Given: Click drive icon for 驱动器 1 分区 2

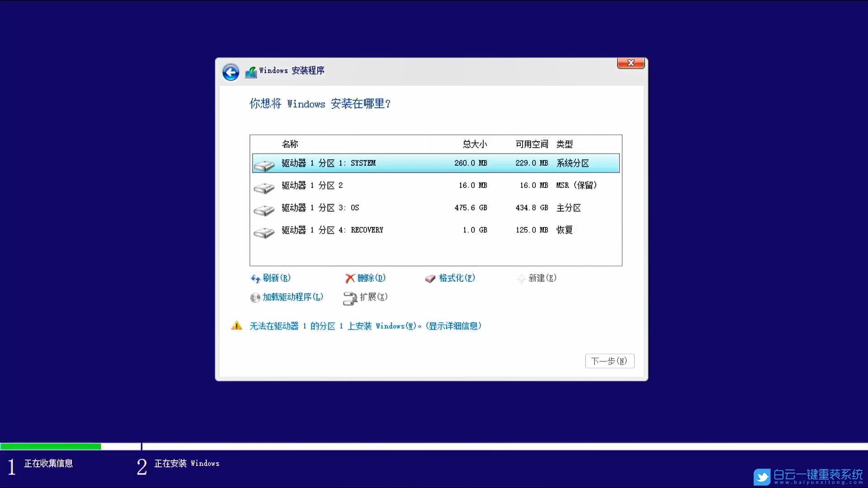Looking at the screenshot, I should 264,188.
